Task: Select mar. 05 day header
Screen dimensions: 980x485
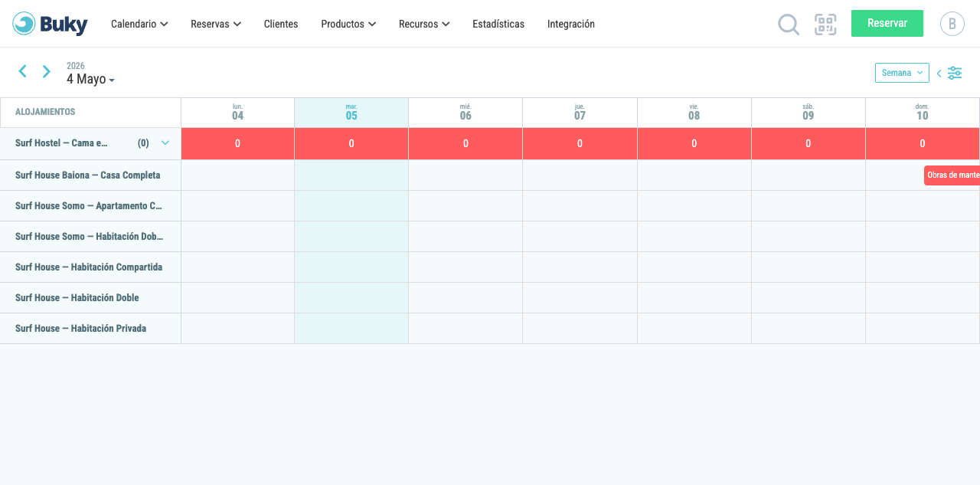Action: coord(351,113)
